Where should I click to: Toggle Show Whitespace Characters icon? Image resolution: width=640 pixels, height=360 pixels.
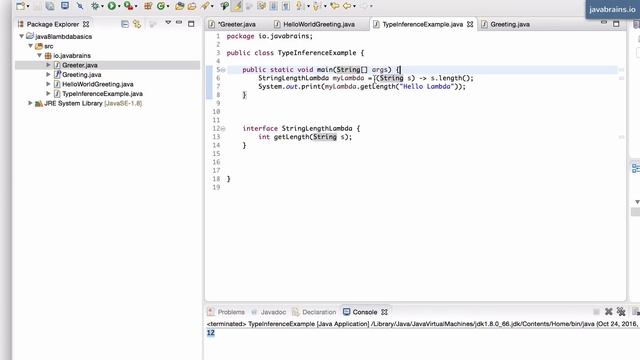click(x=286, y=6)
